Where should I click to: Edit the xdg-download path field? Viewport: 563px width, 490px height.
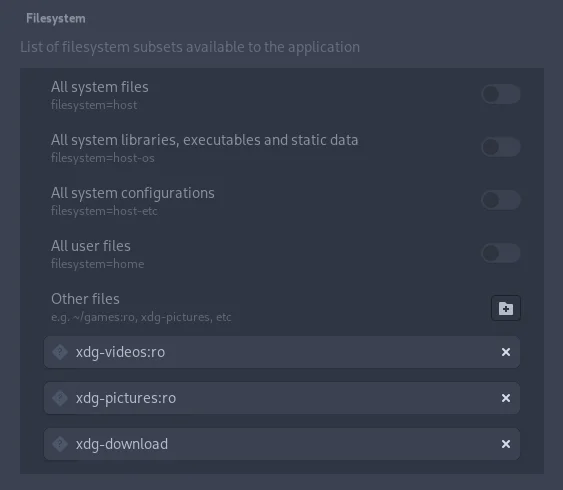point(282,444)
